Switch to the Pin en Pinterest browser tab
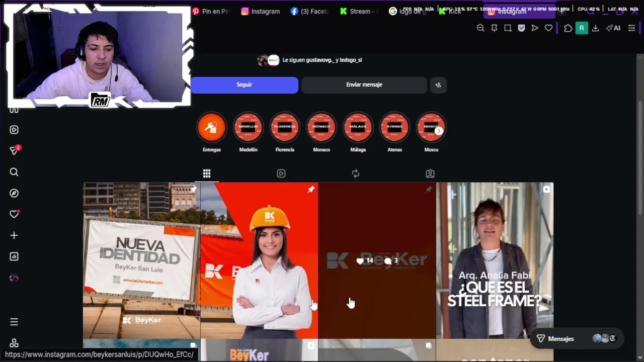The width and height of the screenshot is (644, 362). (211, 11)
